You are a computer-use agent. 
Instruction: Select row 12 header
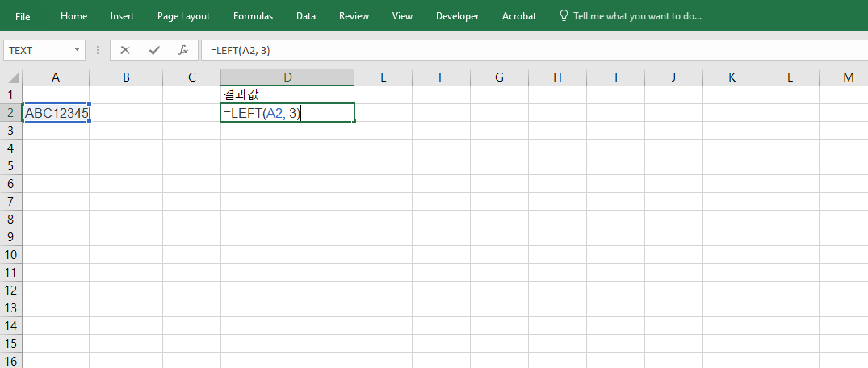click(11, 290)
